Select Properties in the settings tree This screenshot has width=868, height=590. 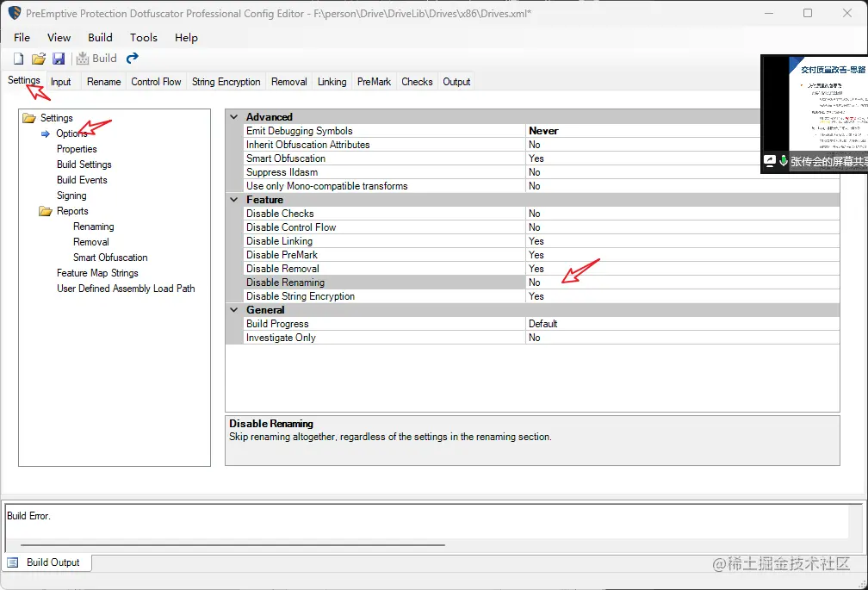[77, 149]
